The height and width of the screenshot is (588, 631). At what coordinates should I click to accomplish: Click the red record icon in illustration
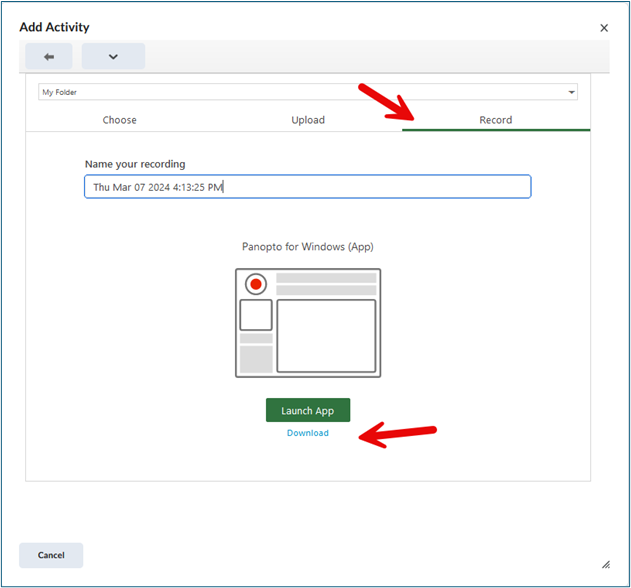[256, 284]
